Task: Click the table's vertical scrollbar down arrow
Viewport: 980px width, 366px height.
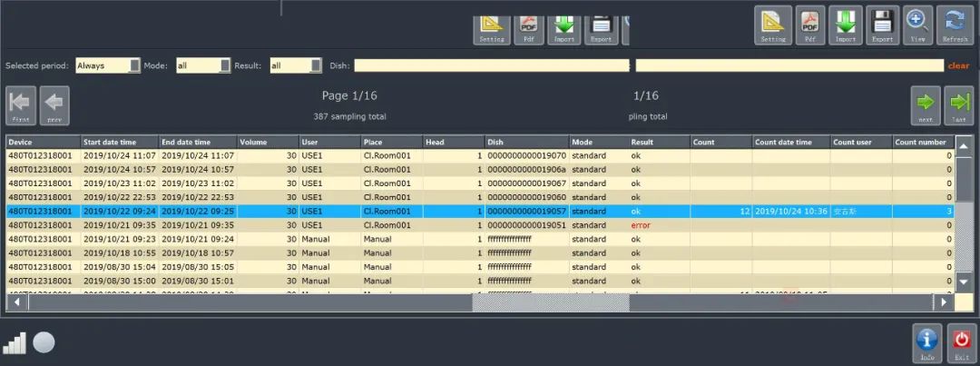Action: [x=964, y=282]
